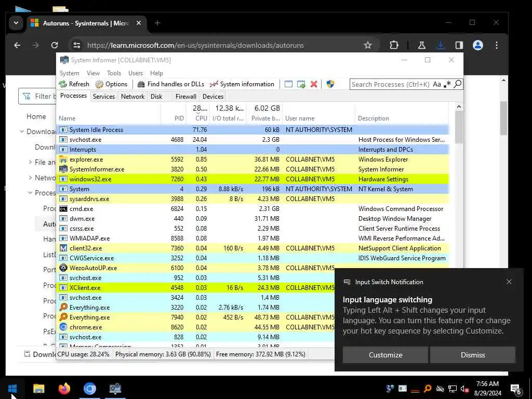Open the Chrome extensions puzzle icon
The image size is (532, 399).
click(394, 45)
